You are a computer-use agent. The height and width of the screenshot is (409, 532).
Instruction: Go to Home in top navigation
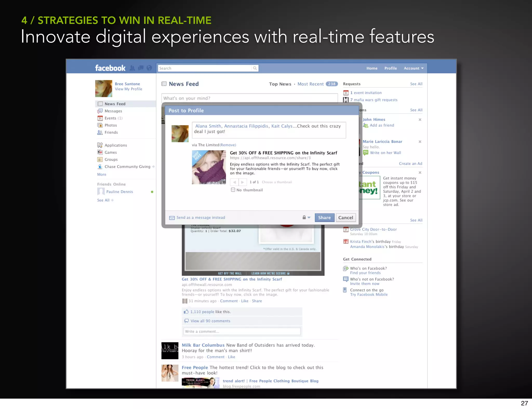372,68
